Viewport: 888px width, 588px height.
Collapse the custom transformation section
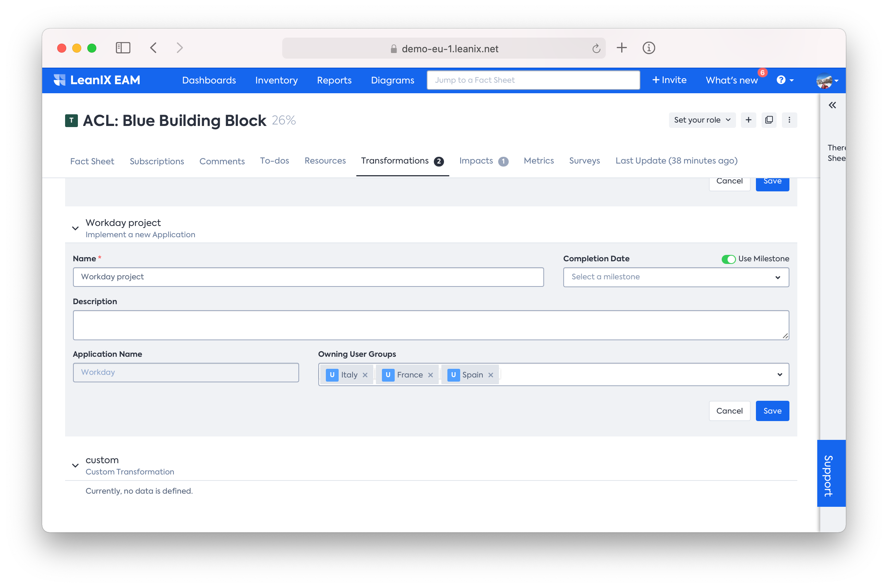[x=75, y=465]
